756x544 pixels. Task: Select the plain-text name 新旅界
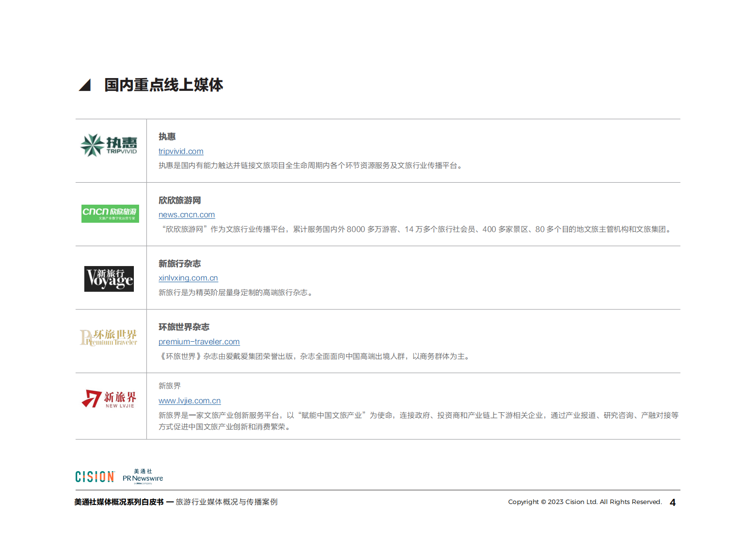pyautogui.click(x=170, y=386)
